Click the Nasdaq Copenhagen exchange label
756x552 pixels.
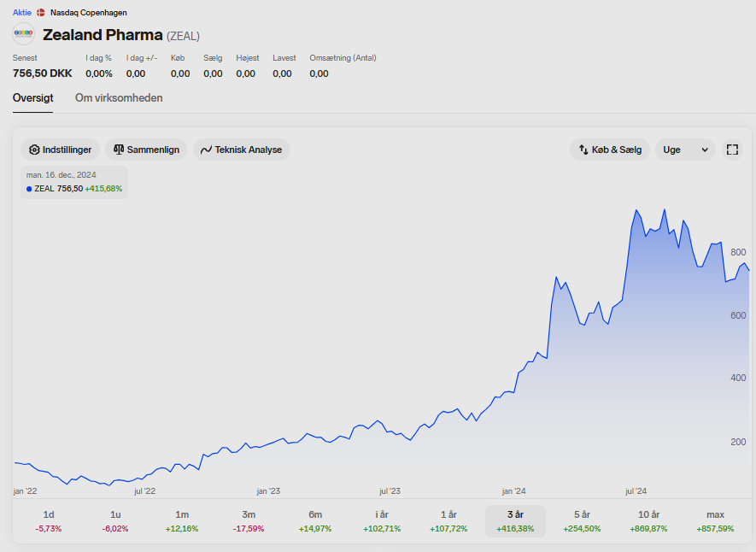(x=89, y=13)
